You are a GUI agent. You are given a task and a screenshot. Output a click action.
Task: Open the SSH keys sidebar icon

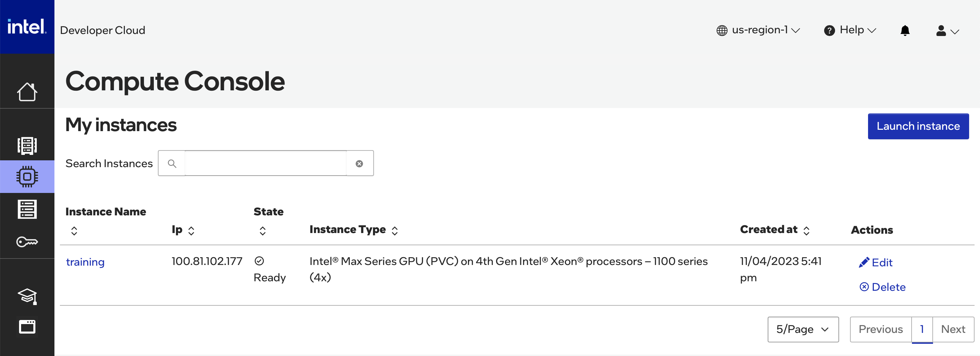click(27, 242)
